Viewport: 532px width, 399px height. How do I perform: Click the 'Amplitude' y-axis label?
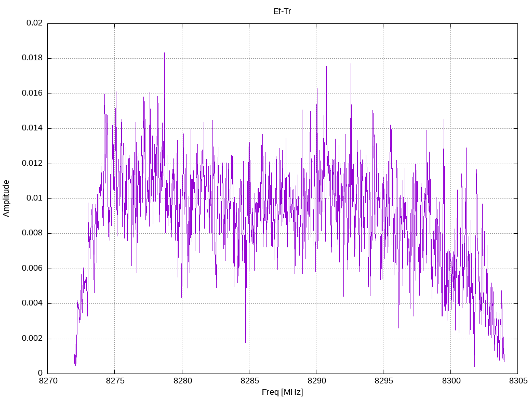pyautogui.click(x=6, y=198)
